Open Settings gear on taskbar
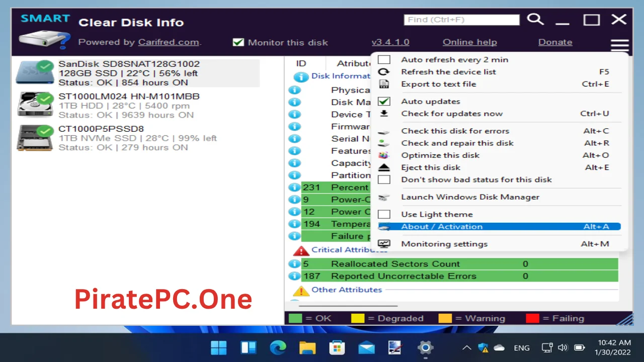 pyautogui.click(x=426, y=347)
